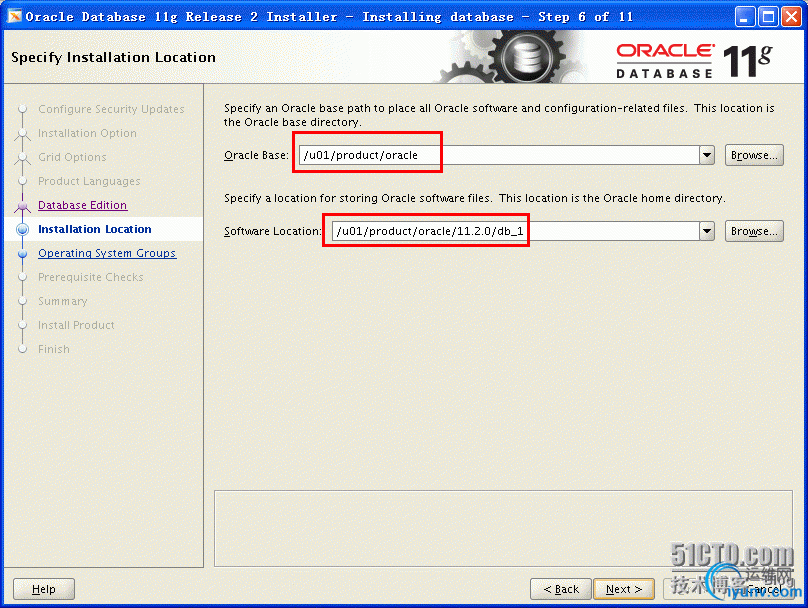Minimize the installer window
Screen dimensions: 808x608
(744, 17)
